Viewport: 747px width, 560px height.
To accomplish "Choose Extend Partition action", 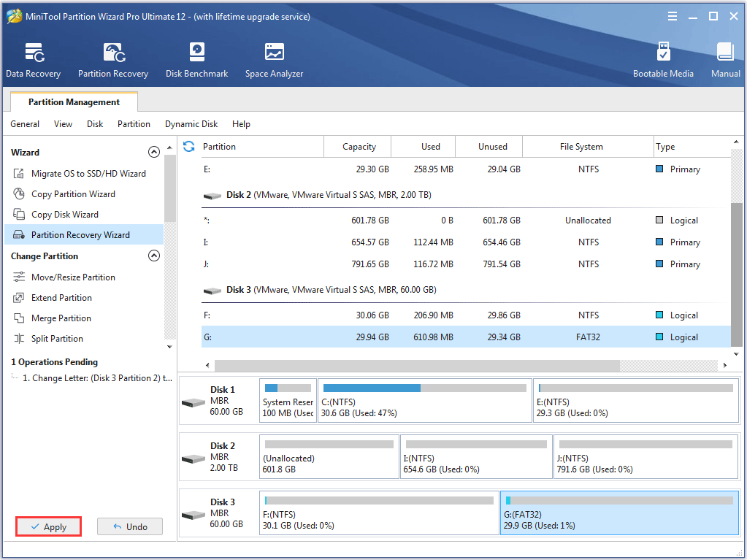I will point(61,298).
